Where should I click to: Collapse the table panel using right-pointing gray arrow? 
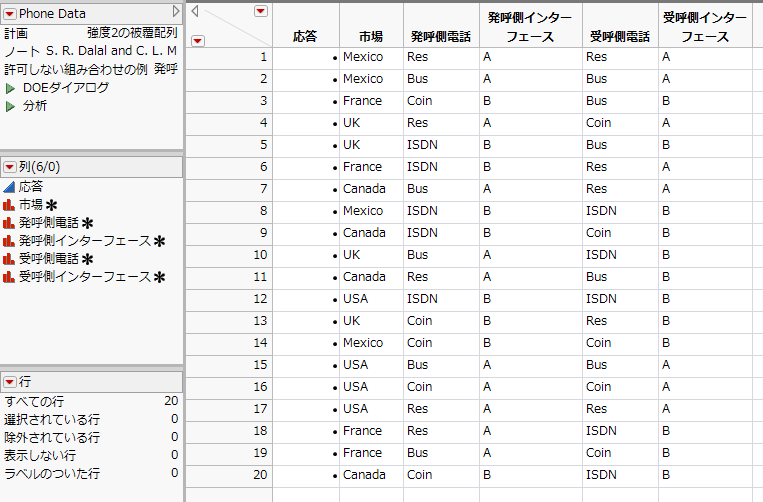[x=176, y=11]
